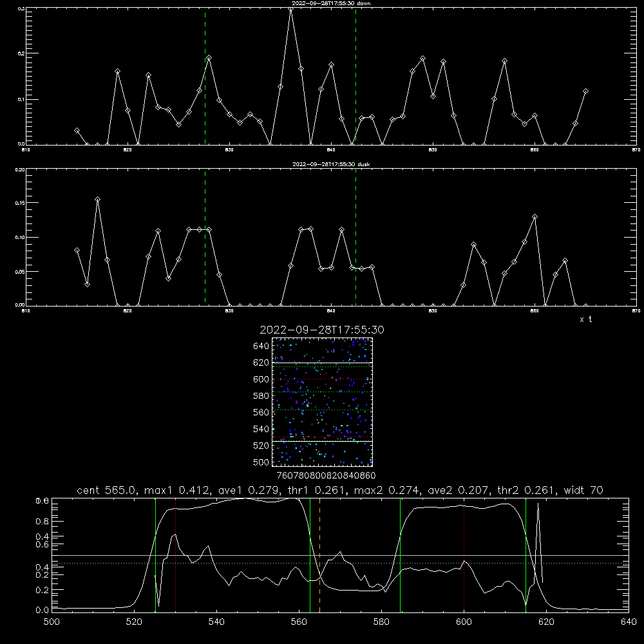Click bottom plot x-axis label '640'
The image size is (644, 644).
629,622
